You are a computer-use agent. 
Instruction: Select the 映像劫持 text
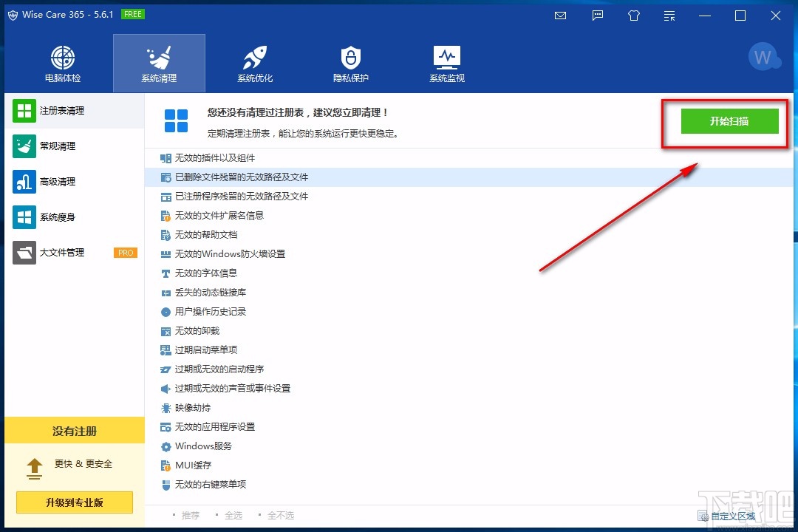coord(192,407)
